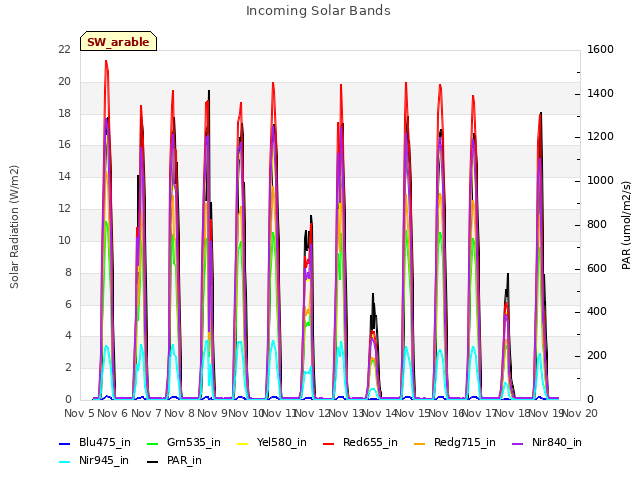The height and width of the screenshot is (480, 640).
Task: Click the PAR (umol/m2/s) axis label
Action: 626,225
